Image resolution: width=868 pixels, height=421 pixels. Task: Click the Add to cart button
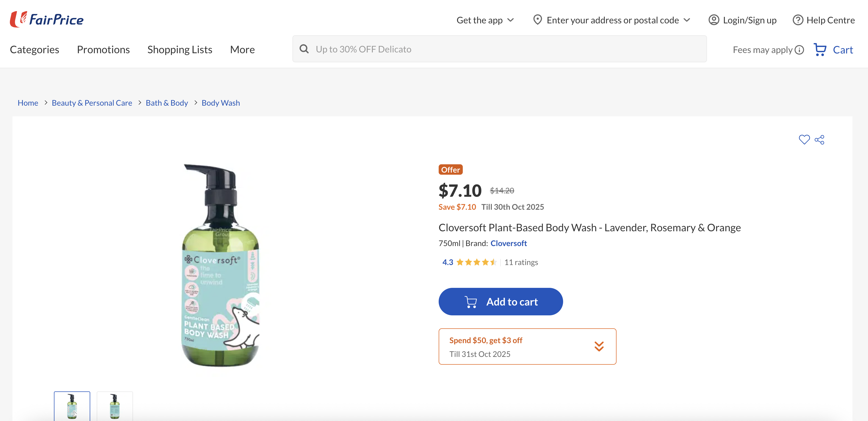click(x=500, y=301)
